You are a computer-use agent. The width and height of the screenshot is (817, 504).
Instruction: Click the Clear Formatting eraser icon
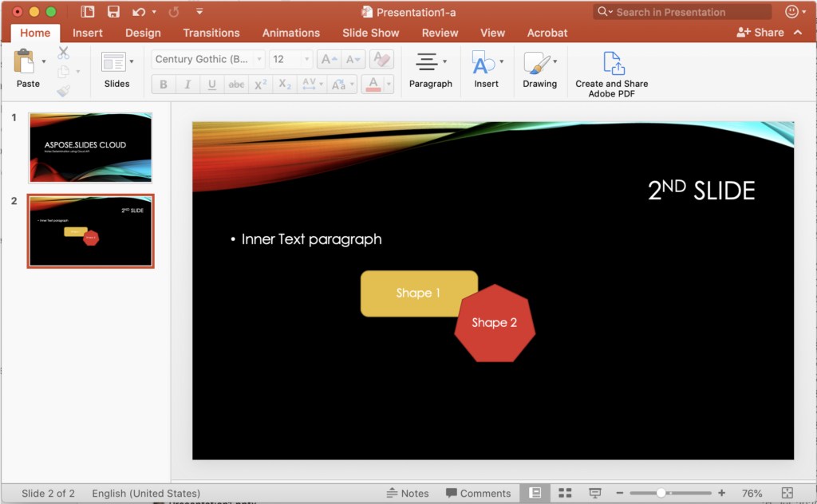coord(381,60)
